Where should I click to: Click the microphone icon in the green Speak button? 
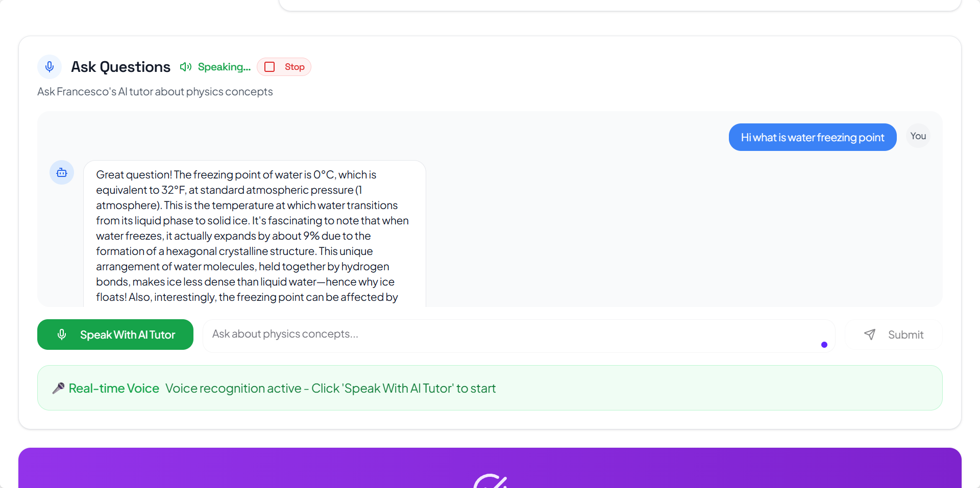pyautogui.click(x=62, y=335)
